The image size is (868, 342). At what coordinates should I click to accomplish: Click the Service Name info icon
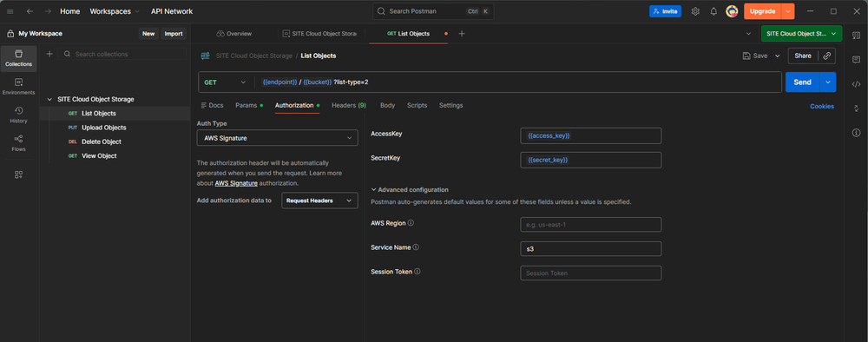(416, 247)
